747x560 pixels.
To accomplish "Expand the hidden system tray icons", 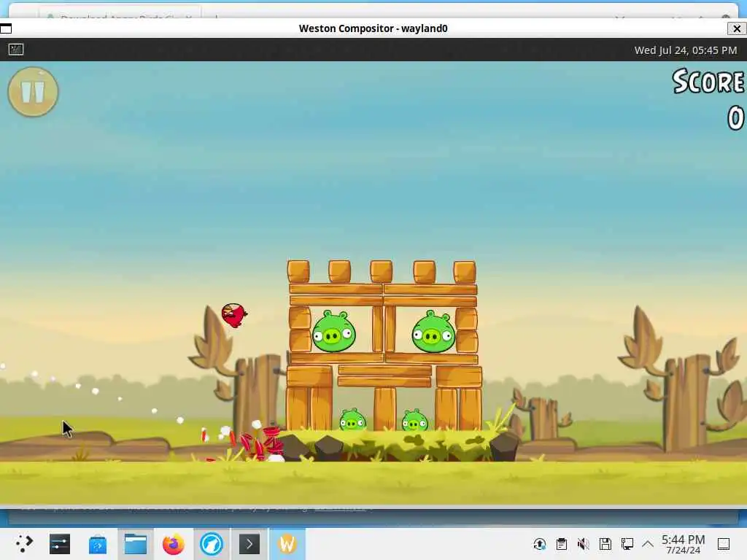I will [x=648, y=544].
